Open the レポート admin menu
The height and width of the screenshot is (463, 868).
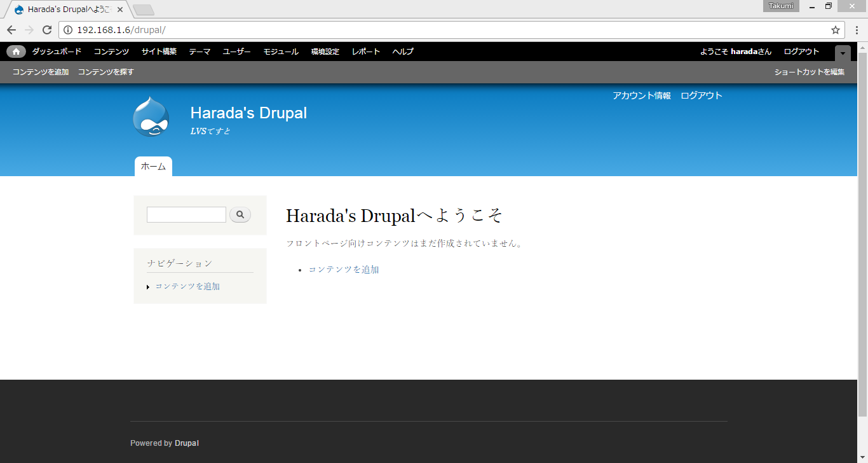coord(366,52)
